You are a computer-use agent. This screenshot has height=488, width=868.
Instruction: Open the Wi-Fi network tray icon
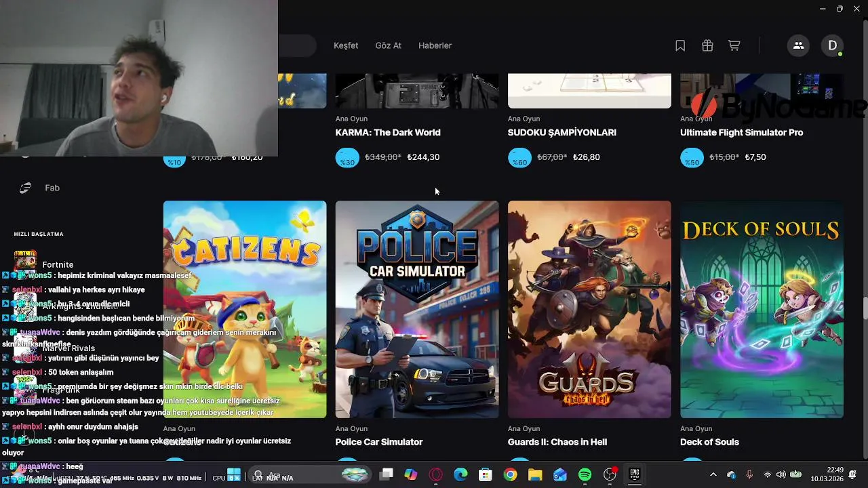(x=767, y=474)
